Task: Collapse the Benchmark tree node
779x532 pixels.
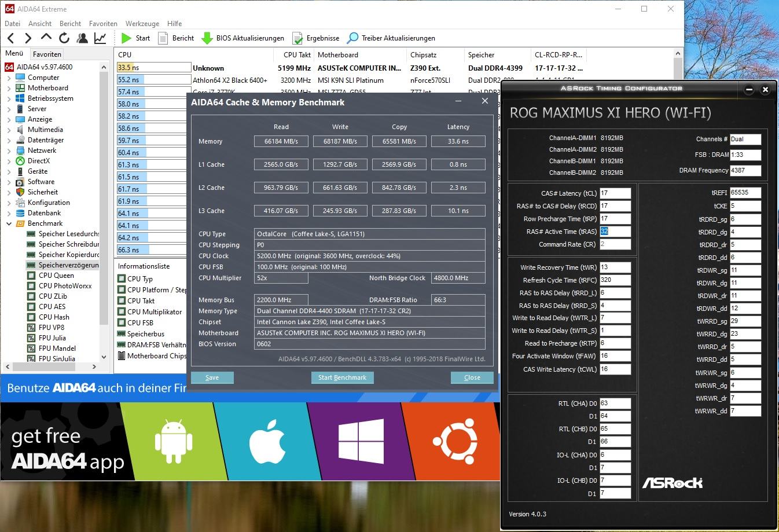Action: pos(9,223)
